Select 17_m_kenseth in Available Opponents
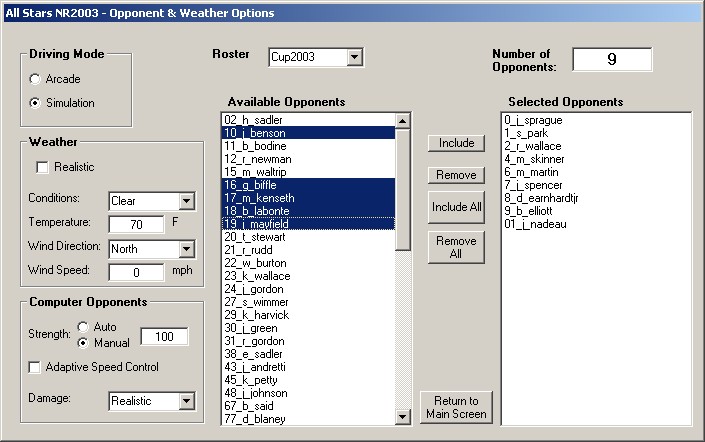The height and width of the screenshot is (442, 705). (308, 198)
